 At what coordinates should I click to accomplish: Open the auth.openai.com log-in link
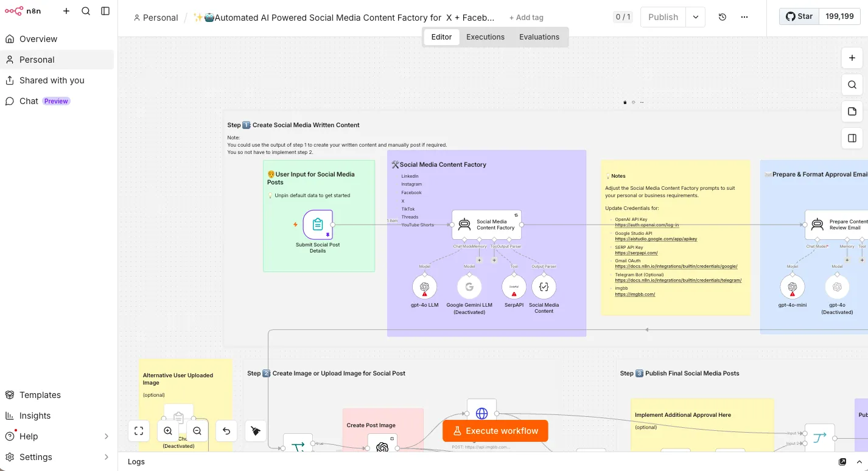646,225
